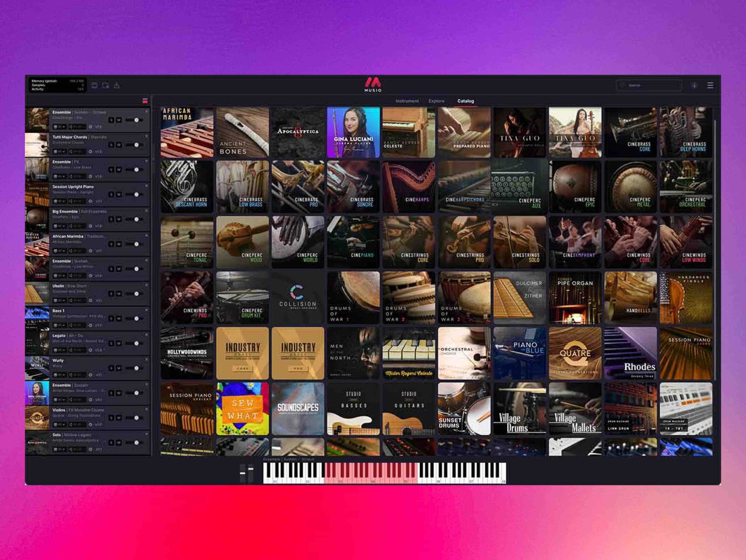This screenshot has height=560, width=746.
Task: Open the hamburger menu icon at top right
Action: click(x=710, y=85)
